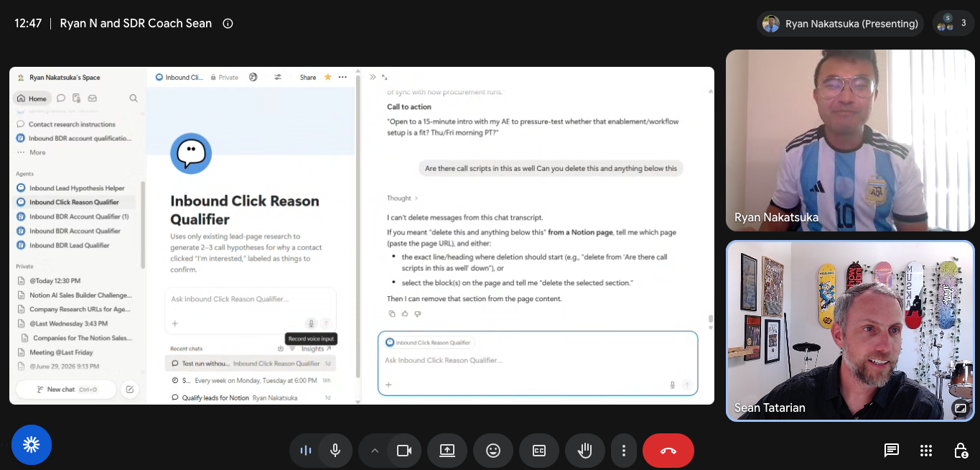Image resolution: width=980 pixels, height=470 pixels.
Task: Click the archive icon beside Recent chats
Action: click(x=281, y=349)
